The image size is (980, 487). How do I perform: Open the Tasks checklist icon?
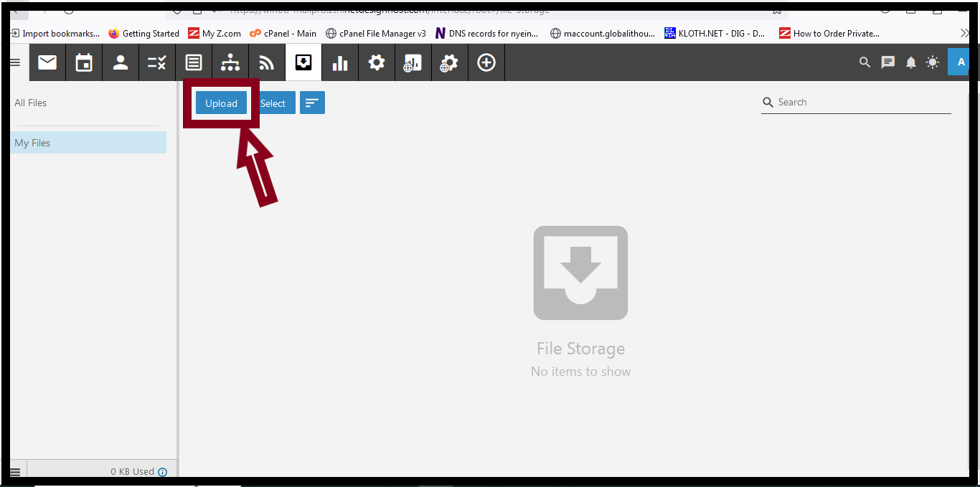[156, 62]
